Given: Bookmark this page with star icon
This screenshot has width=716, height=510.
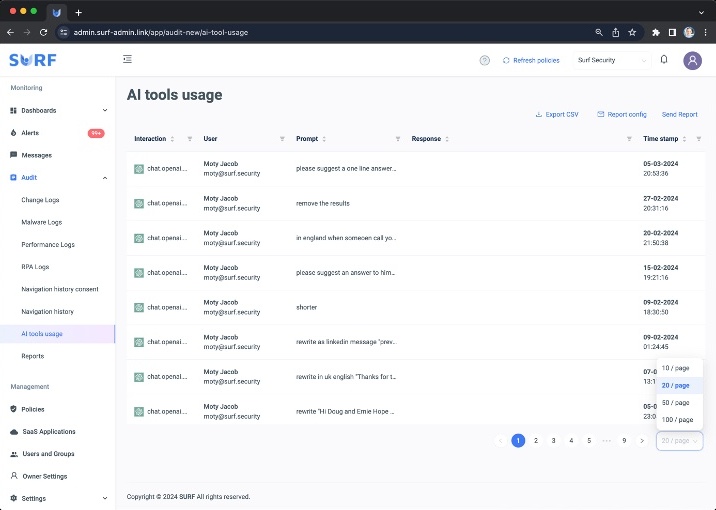Looking at the screenshot, I should 632,32.
